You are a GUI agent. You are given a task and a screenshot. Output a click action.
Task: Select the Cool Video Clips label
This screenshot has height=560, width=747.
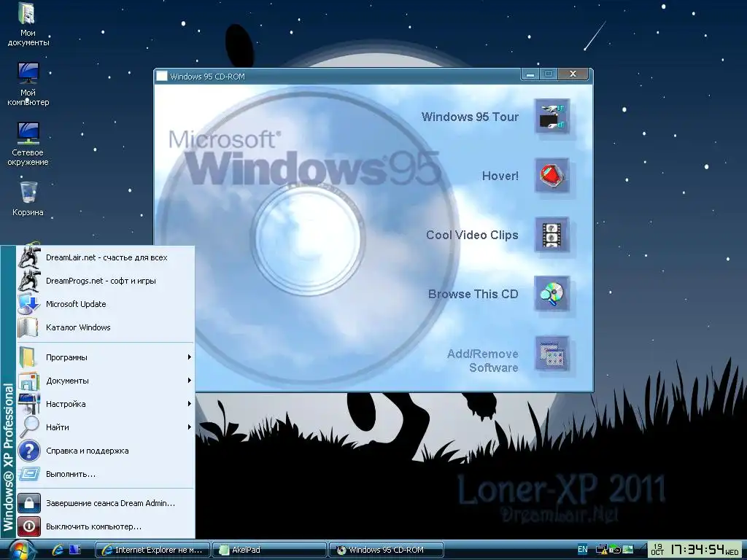pyautogui.click(x=472, y=235)
